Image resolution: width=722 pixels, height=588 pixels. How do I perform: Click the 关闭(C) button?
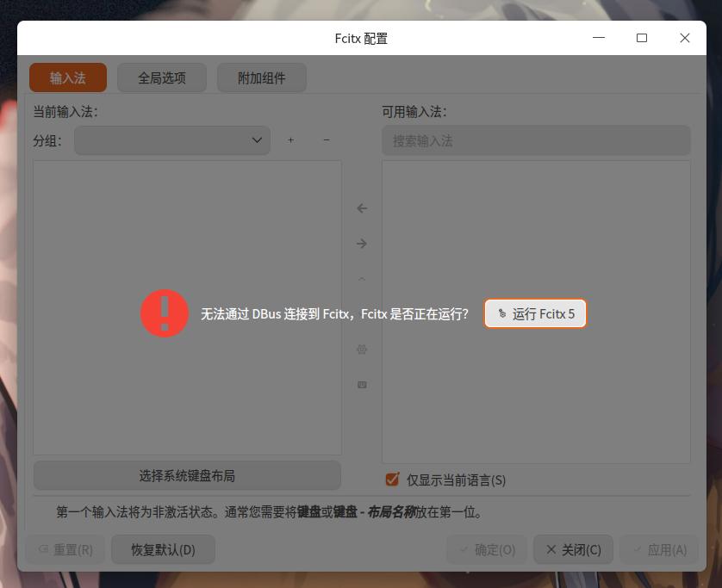(x=573, y=549)
